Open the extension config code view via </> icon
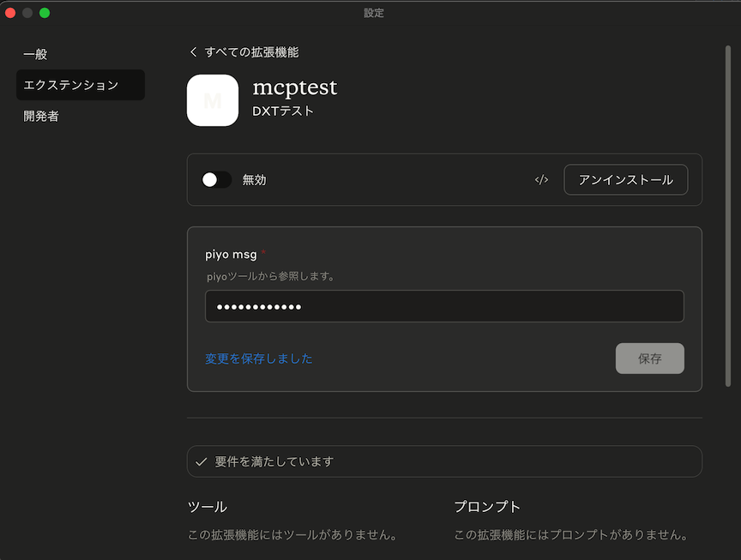This screenshot has height=560, width=741. pyautogui.click(x=541, y=179)
